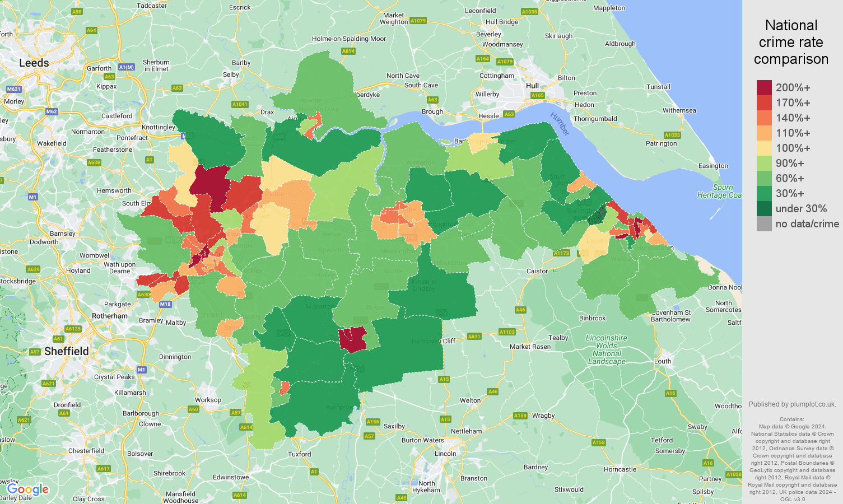
Task: Click the Barnsley town label
Action: 63,234
